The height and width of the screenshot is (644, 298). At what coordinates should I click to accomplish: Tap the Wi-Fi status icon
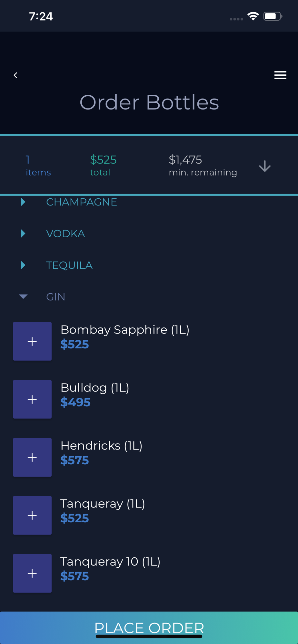coord(253,16)
